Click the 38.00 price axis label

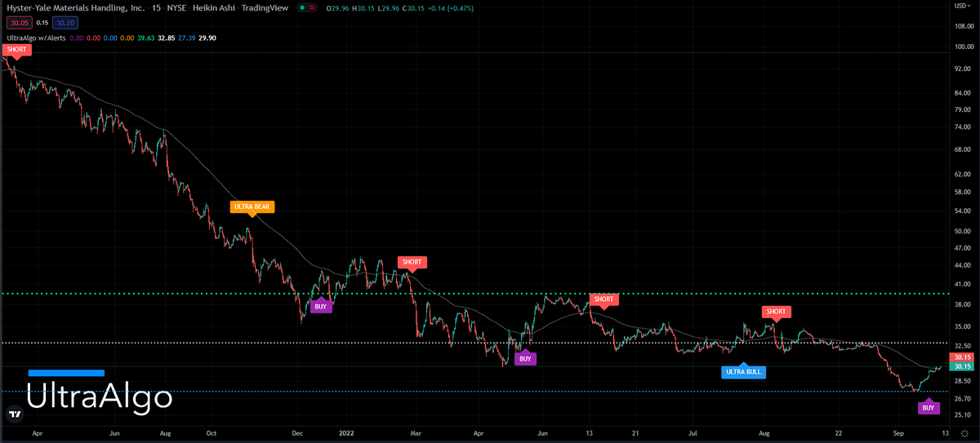pos(962,304)
